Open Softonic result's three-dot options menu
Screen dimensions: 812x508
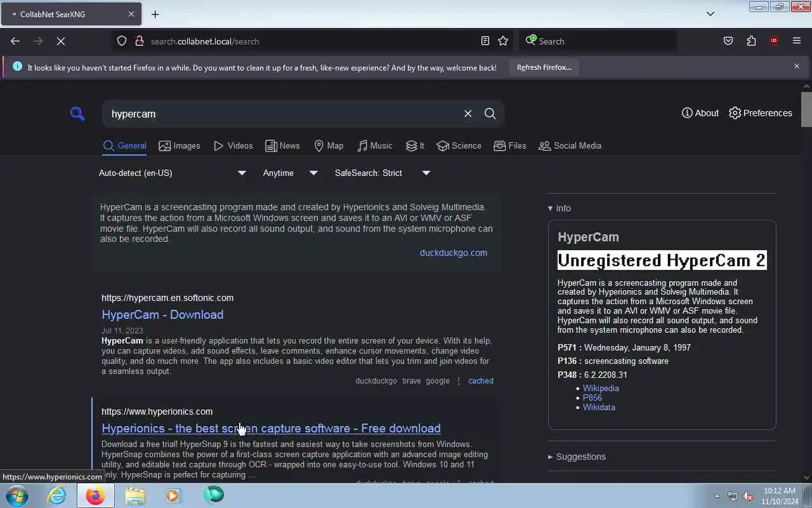(x=459, y=381)
